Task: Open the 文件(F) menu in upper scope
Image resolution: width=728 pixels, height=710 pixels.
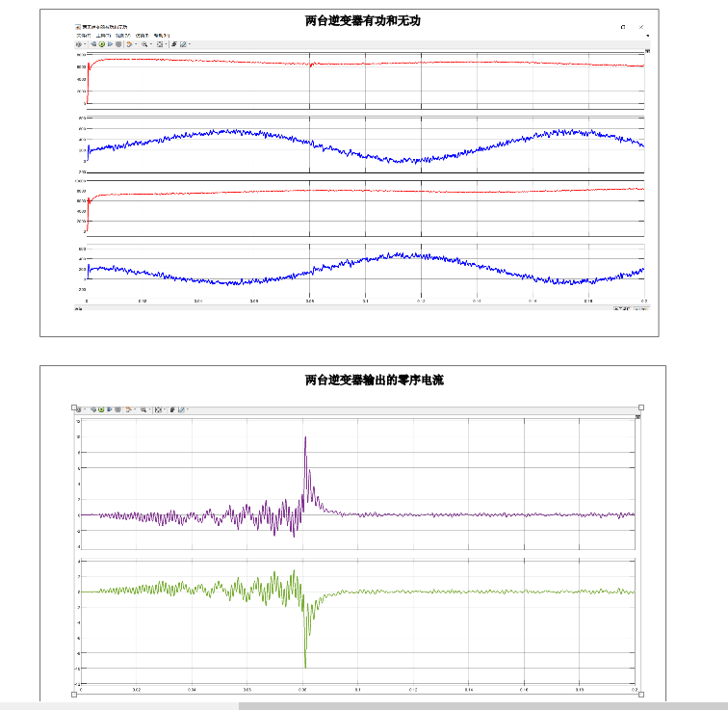Action: click(x=84, y=35)
